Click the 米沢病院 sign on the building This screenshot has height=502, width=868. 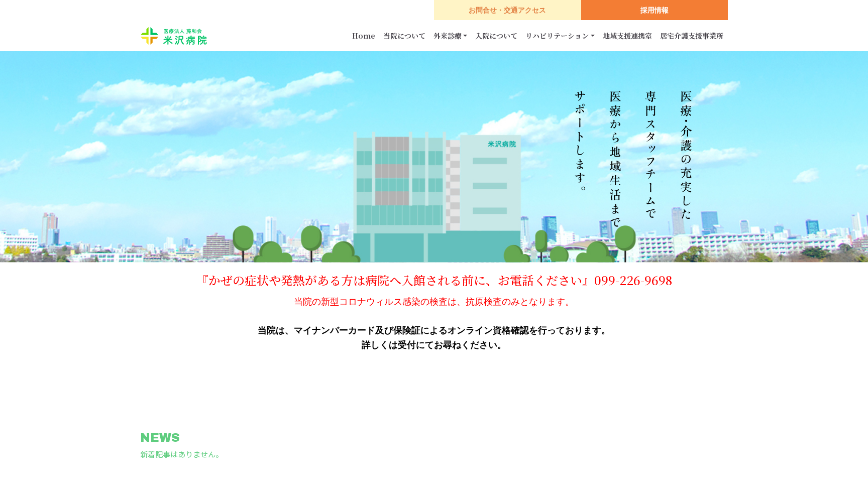pos(502,143)
